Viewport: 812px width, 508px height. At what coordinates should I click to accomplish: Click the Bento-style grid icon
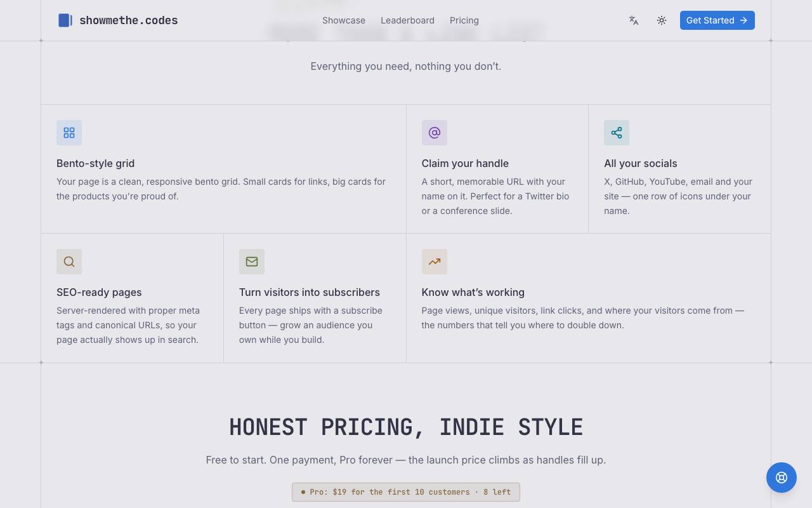click(69, 133)
